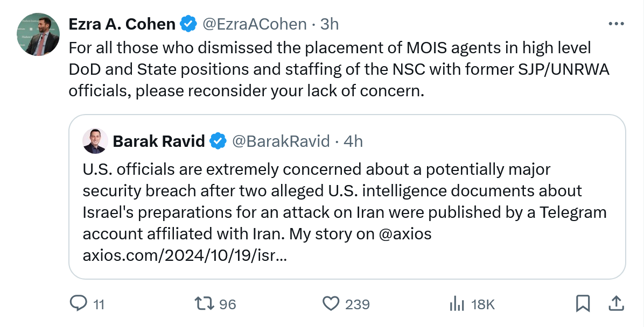644x327 pixels.
Task: Click Ezra Cohen's blue verified badge
Action: (x=188, y=24)
